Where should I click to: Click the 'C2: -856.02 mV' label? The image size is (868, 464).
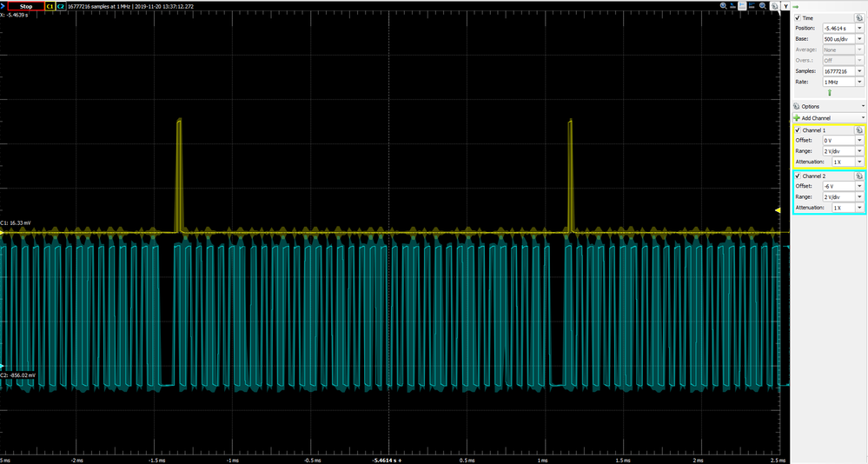coord(18,375)
